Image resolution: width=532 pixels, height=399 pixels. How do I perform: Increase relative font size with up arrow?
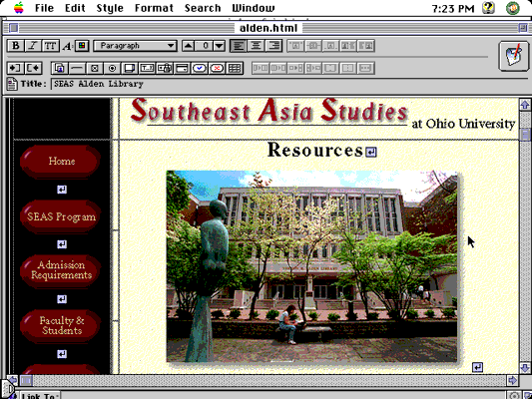point(189,46)
